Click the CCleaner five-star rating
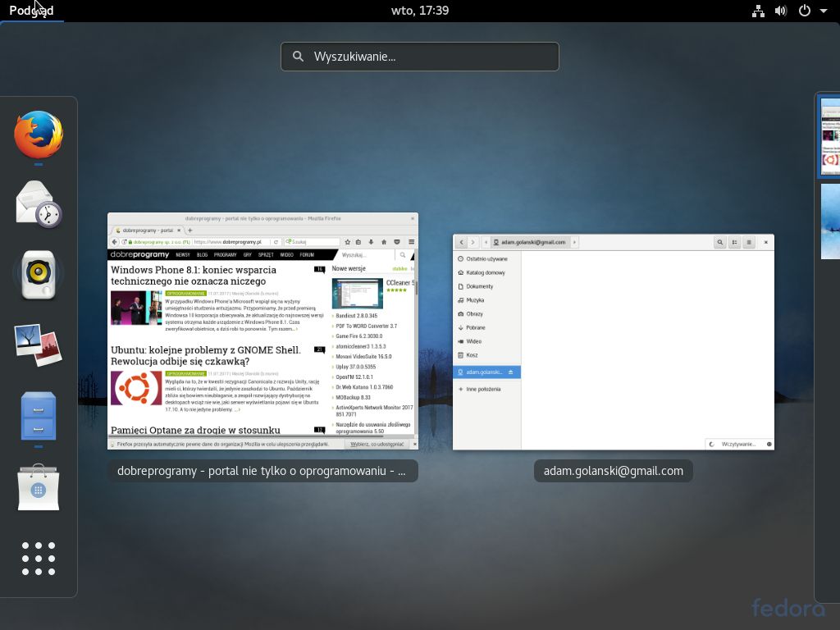This screenshot has width=840, height=630. [395, 290]
